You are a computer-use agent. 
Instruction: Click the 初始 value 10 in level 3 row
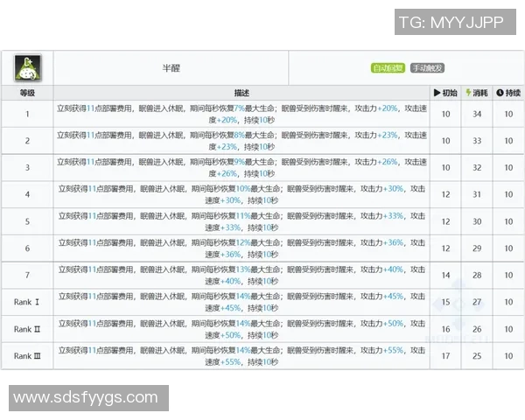click(x=445, y=167)
